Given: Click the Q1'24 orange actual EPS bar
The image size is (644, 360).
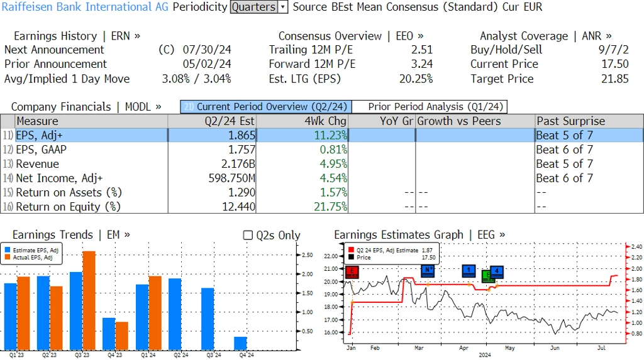Looking at the screenshot, I should pos(155,314).
